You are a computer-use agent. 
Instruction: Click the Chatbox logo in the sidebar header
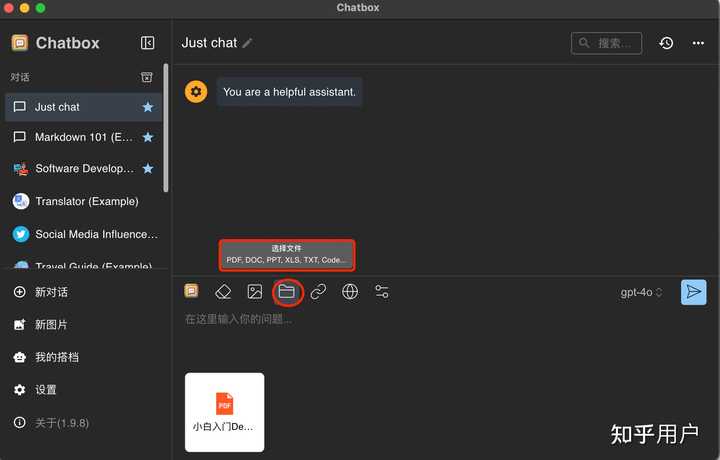(20, 43)
